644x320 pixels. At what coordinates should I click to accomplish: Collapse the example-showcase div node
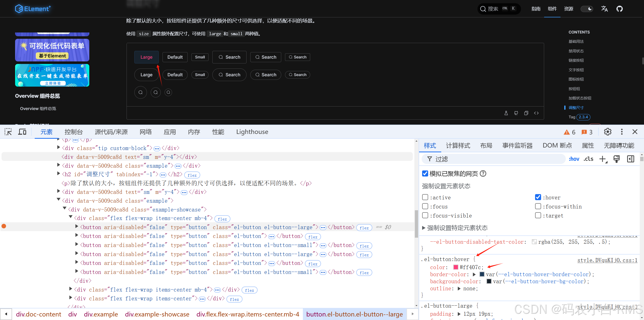65,208
